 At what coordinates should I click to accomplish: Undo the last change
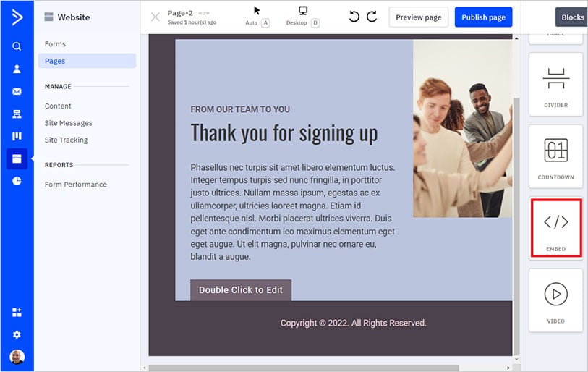[x=354, y=17]
